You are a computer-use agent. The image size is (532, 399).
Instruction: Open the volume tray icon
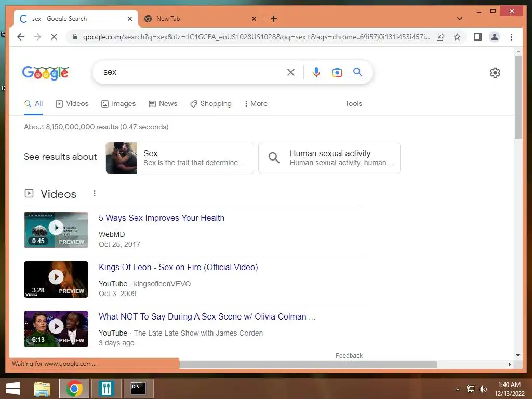click(483, 389)
